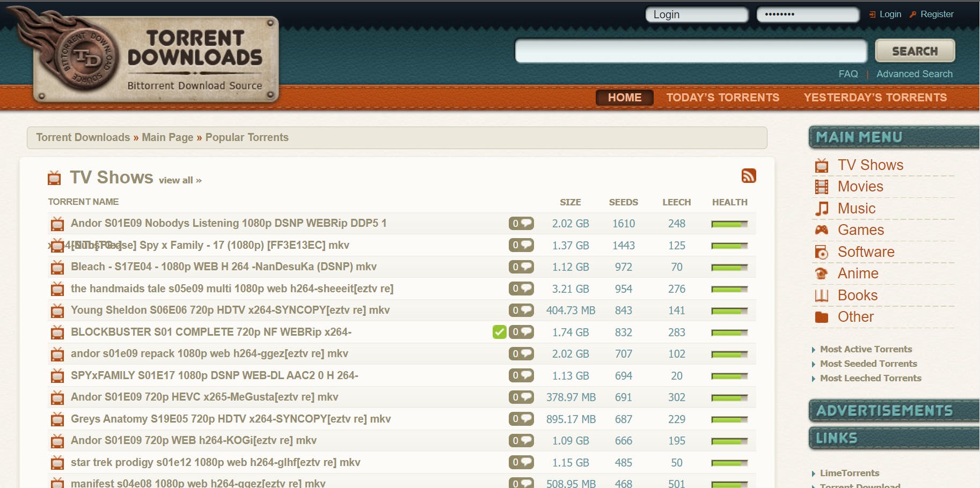Click the comment bubble for Bleach S17E04
The width and height of the screenshot is (980, 488).
point(521,267)
